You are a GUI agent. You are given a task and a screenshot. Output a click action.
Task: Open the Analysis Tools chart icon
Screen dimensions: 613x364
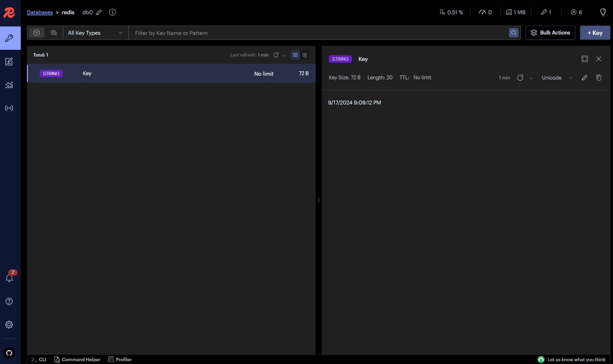click(9, 85)
